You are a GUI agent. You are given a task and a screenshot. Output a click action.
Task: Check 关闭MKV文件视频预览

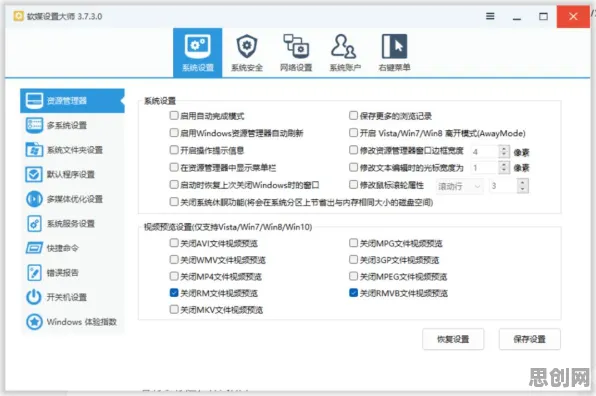[x=174, y=309]
